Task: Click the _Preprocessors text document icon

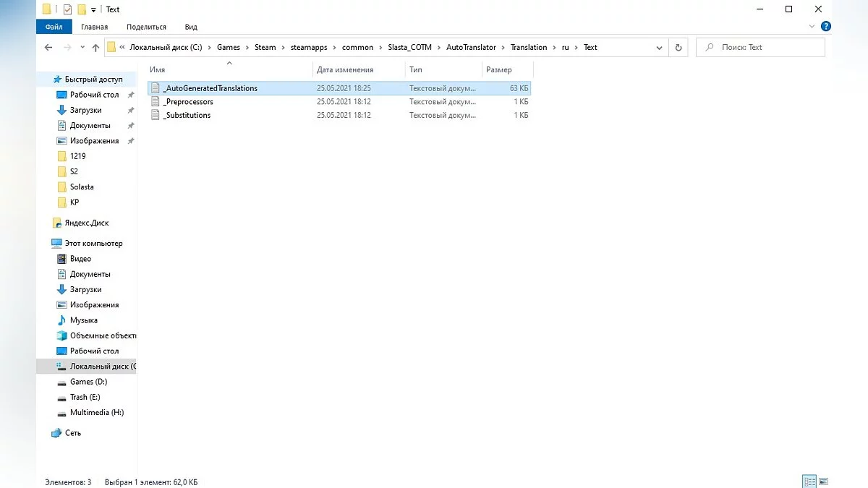Action: (155, 102)
